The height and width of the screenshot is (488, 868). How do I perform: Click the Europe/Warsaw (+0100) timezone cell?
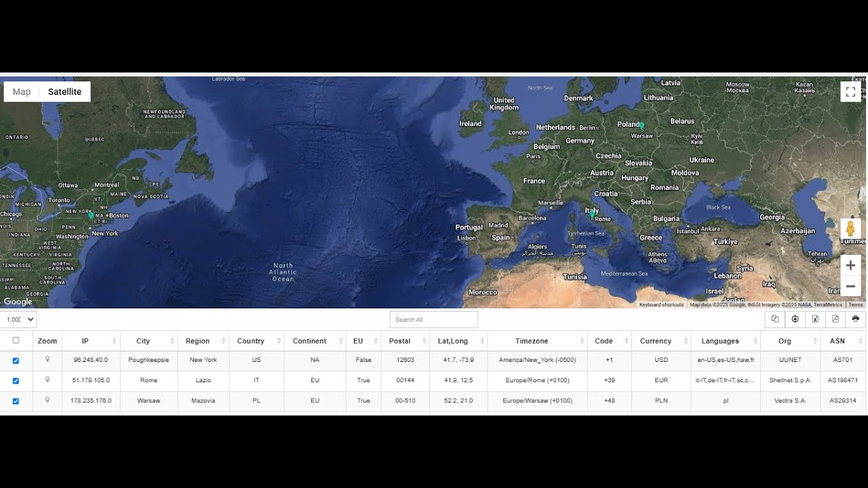point(537,401)
